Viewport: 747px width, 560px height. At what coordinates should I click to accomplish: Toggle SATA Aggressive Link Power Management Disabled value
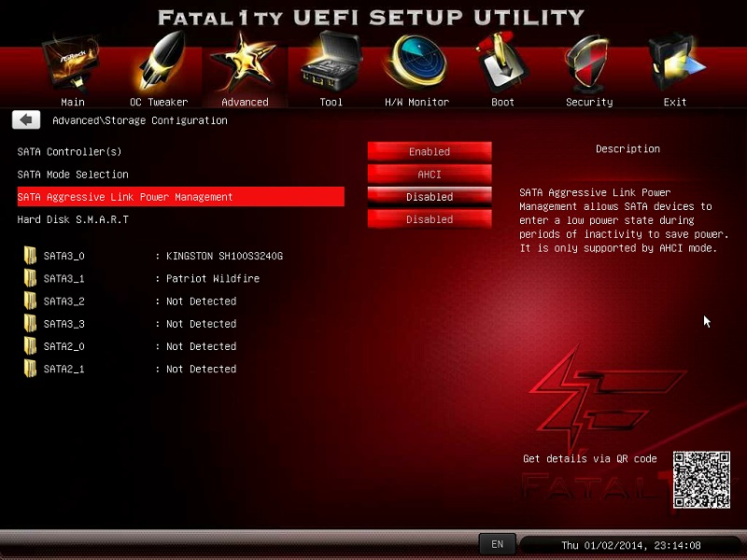tap(430, 197)
